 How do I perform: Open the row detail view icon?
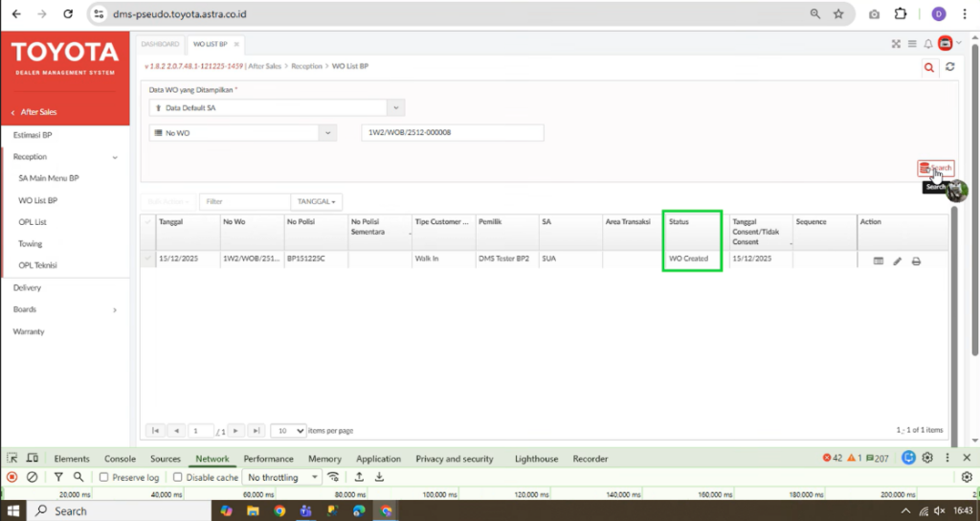[878, 260]
